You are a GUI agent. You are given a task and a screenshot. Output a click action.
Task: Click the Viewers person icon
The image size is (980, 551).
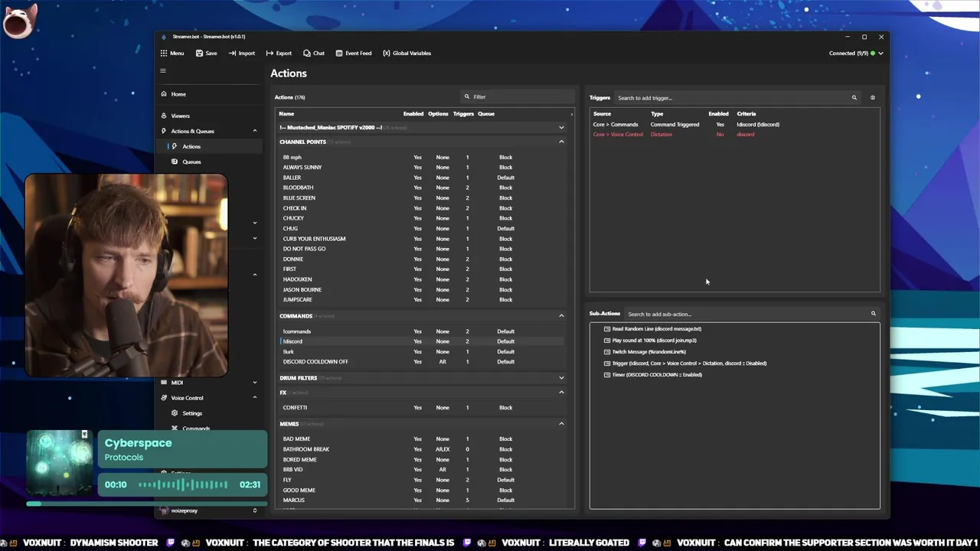coord(164,116)
